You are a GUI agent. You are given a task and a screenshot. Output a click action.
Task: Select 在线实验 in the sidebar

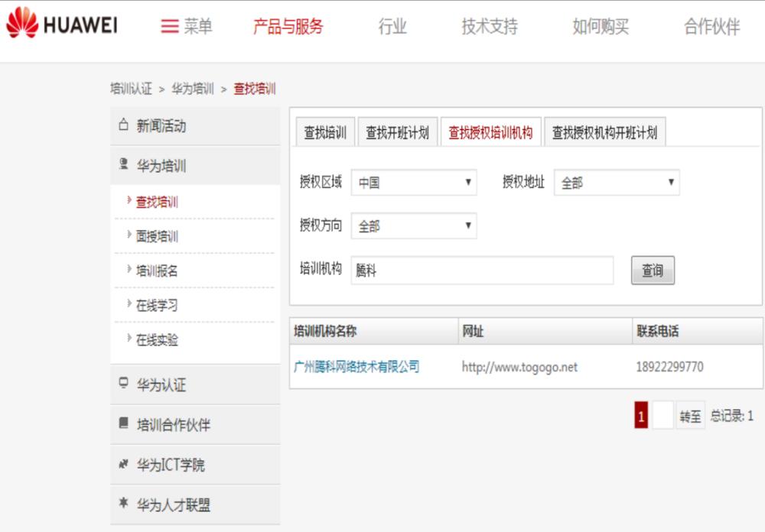point(157,339)
